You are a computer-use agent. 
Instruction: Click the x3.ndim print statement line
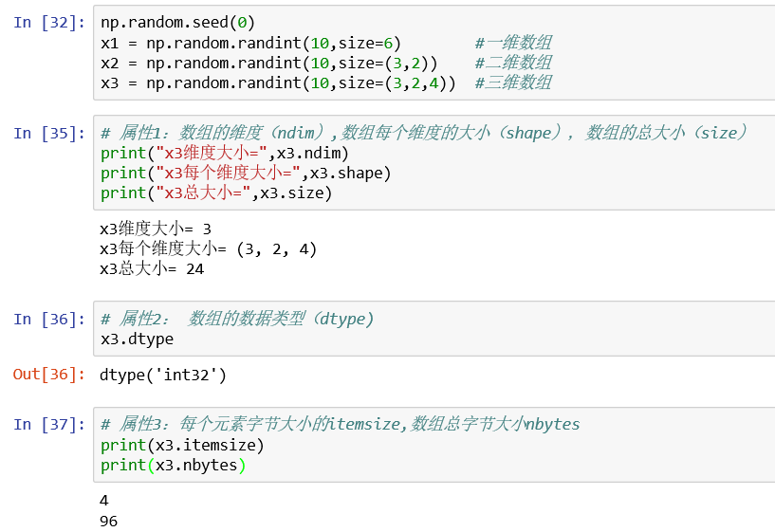click(225, 153)
